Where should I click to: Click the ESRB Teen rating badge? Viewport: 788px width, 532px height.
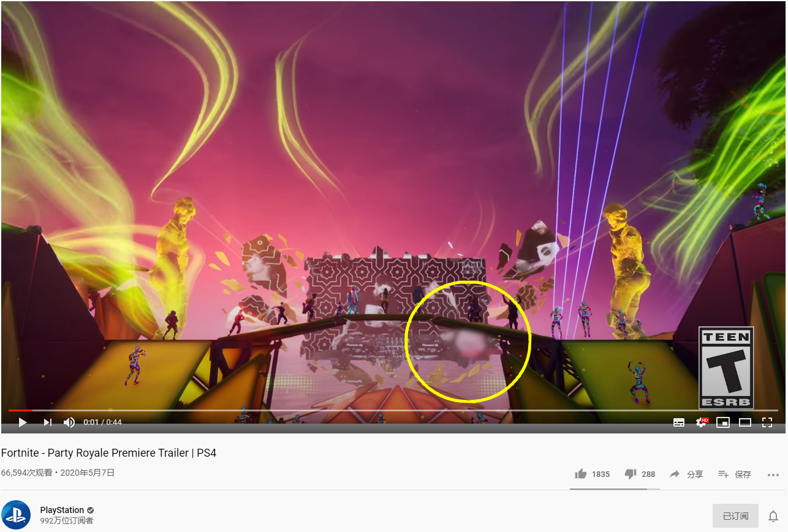pyautogui.click(x=726, y=368)
